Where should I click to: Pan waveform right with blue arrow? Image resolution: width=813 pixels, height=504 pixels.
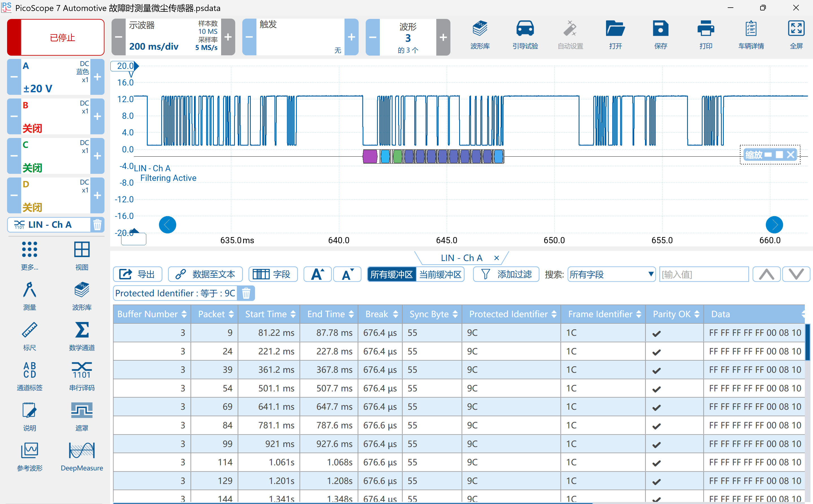click(774, 225)
